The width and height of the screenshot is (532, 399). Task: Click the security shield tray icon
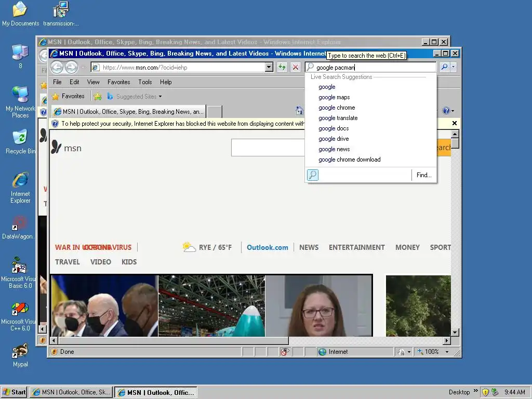[x=486, y=392]
